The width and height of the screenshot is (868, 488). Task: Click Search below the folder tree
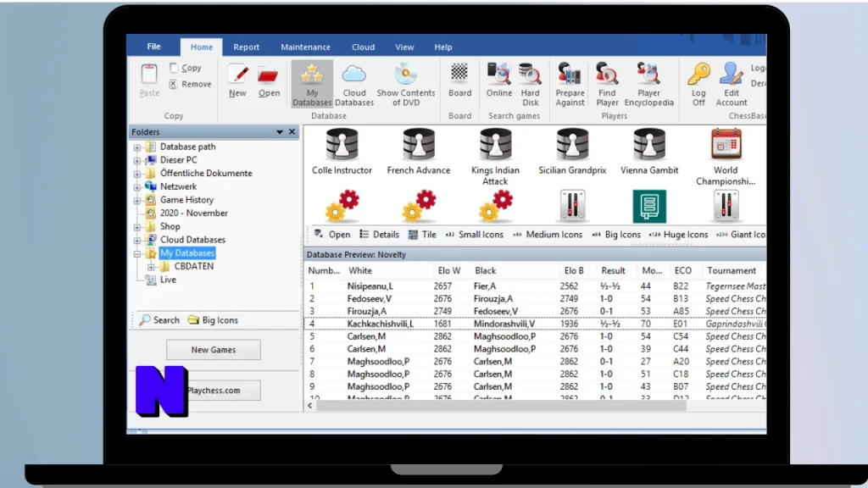pyautogui.click(x=159, y=319)
